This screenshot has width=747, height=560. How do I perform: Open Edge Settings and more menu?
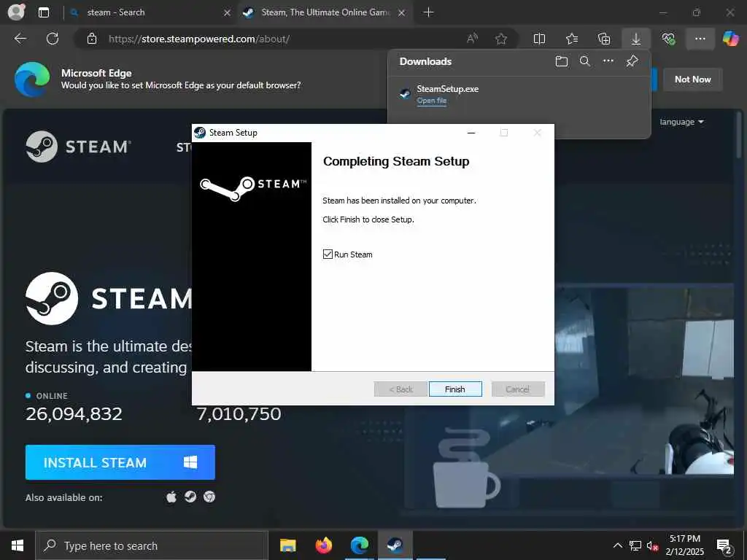coord(700,39)
